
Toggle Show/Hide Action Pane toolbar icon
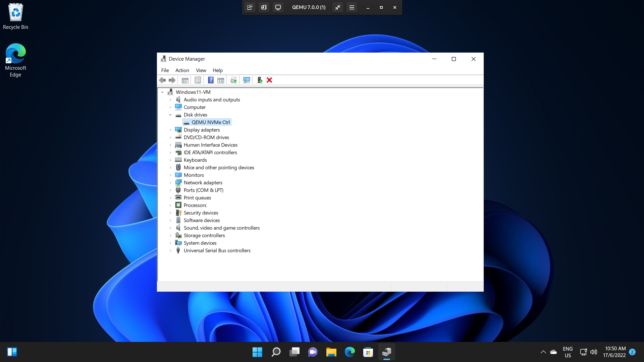221,80
